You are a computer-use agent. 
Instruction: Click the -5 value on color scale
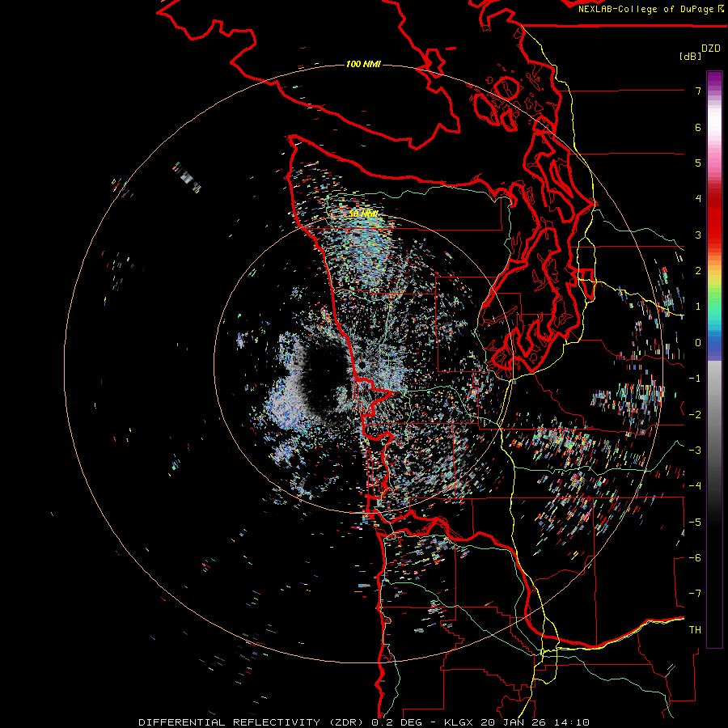pos(695,523)
